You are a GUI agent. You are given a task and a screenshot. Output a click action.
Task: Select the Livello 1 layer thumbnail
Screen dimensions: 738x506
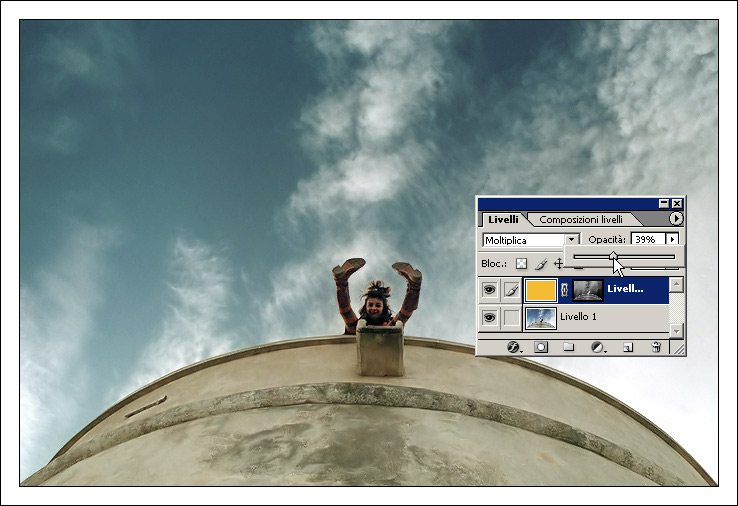541,318
